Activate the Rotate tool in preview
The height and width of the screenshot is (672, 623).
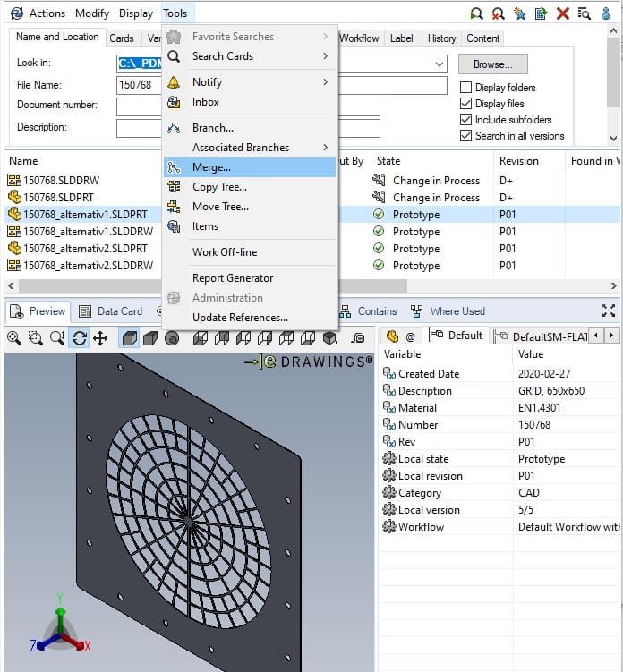click(x=79, y=338)
